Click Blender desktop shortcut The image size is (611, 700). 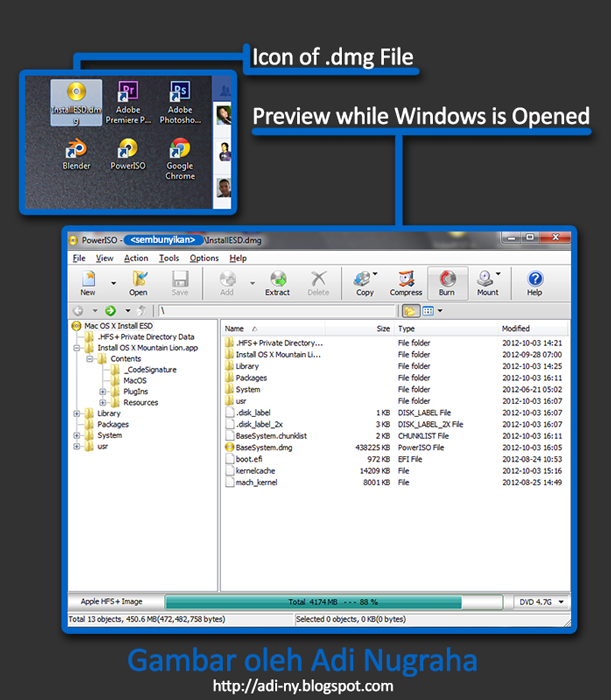[76, 154]
